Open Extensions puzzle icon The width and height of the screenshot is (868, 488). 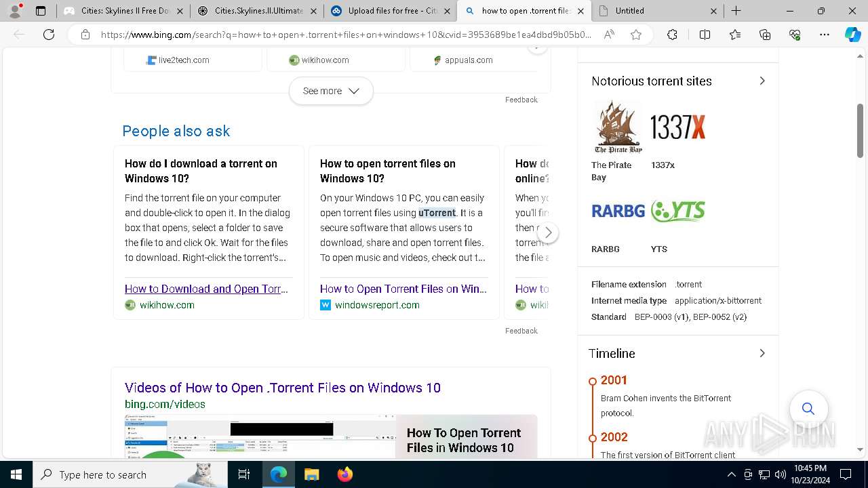[672, 35]
